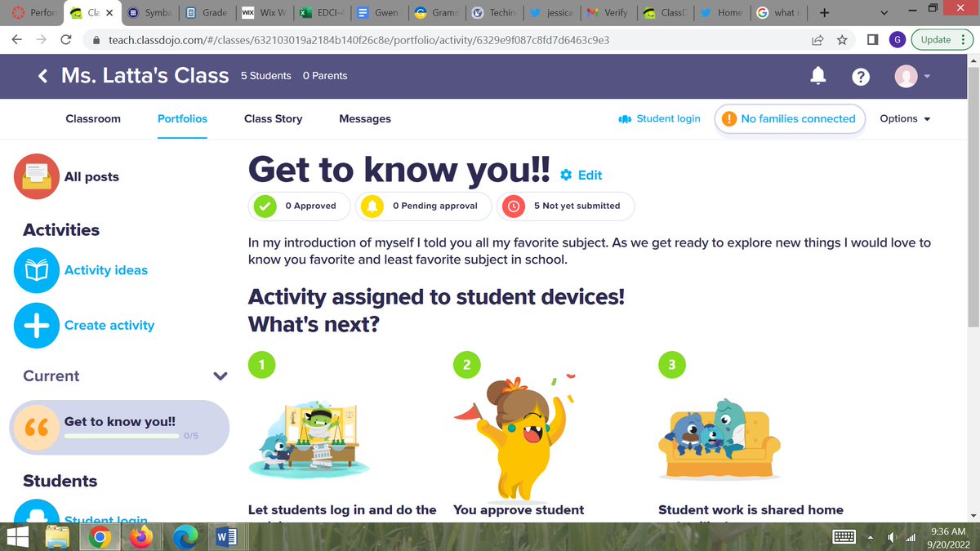This screenshot has width=980, height=551.
Task: Open Firefox from the taskbar
Action: 142,537
